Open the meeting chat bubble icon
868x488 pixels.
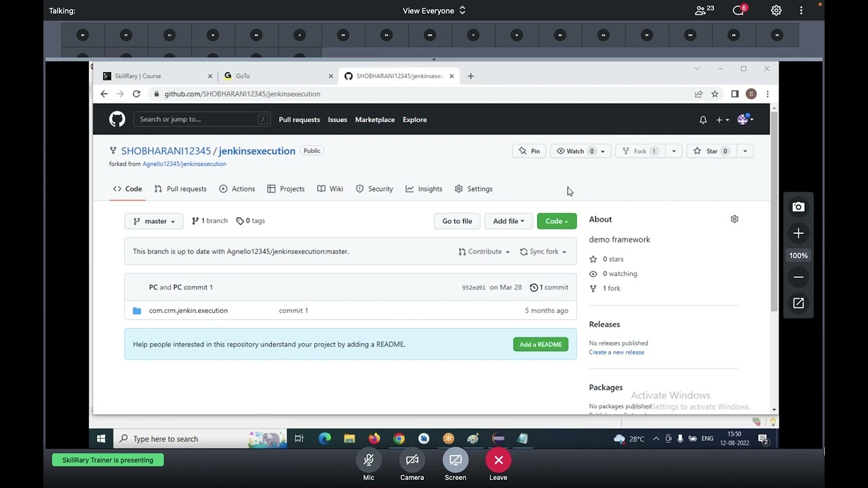(739, 10)
